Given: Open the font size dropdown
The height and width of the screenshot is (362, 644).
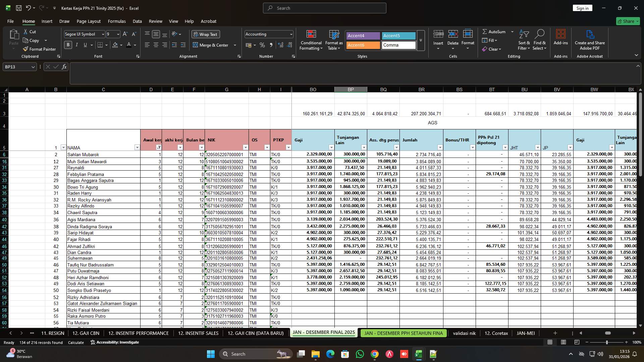Looking at the screenshot, I should (x=118, y=34).
